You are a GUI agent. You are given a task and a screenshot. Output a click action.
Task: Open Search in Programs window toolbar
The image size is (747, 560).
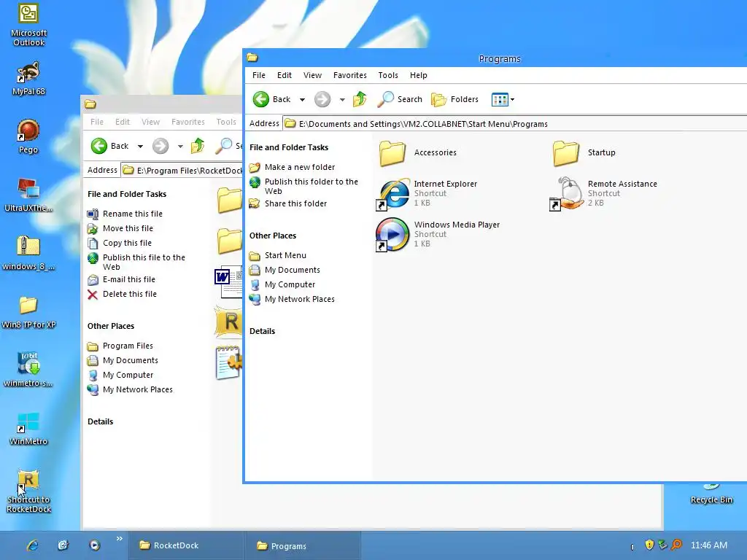coord(400,99)
